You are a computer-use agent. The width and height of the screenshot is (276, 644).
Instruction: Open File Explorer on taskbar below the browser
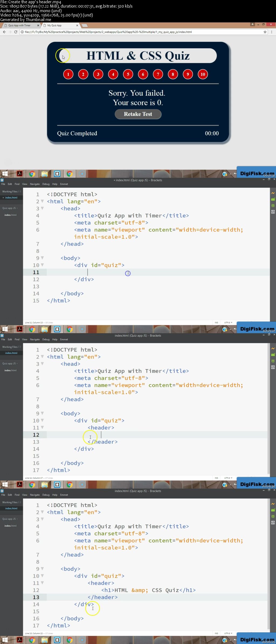(x=44, y=174)
